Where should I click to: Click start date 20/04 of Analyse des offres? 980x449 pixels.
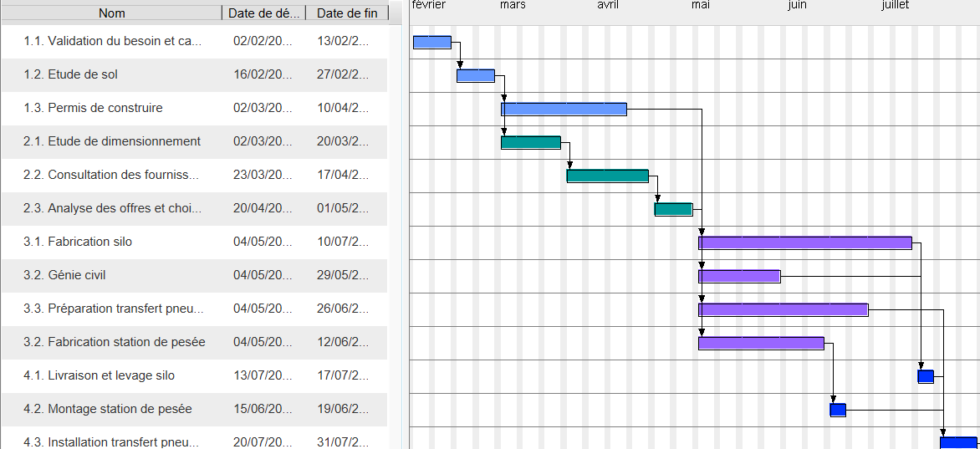tap(263, 208)
